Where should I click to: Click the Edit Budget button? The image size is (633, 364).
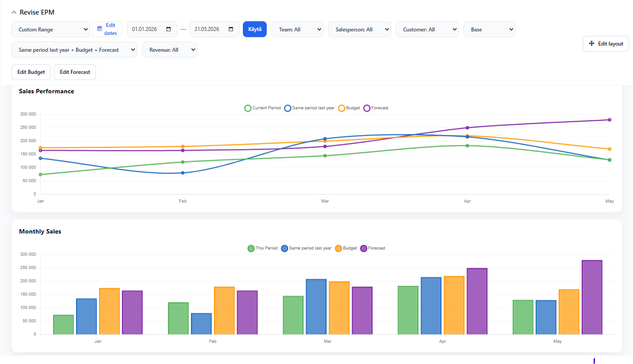coord(31,72)
